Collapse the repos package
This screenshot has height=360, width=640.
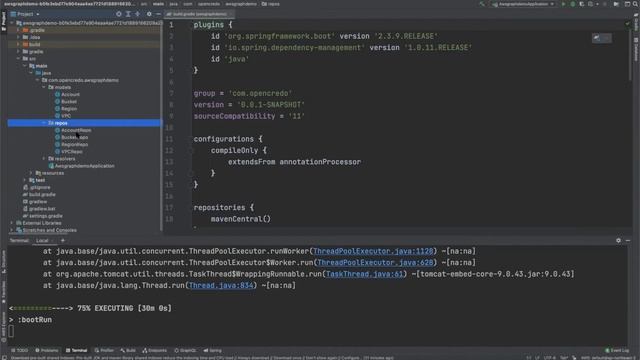coord(44,123)
